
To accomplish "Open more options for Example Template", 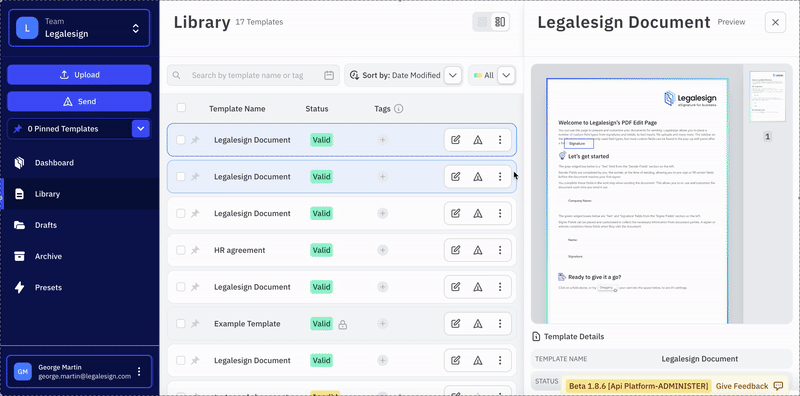I will 500,324.
